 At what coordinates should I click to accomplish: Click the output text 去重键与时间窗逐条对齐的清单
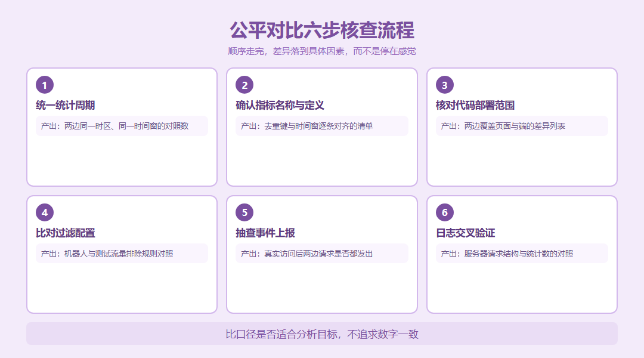pyautogui.click(x=318, y=126)
